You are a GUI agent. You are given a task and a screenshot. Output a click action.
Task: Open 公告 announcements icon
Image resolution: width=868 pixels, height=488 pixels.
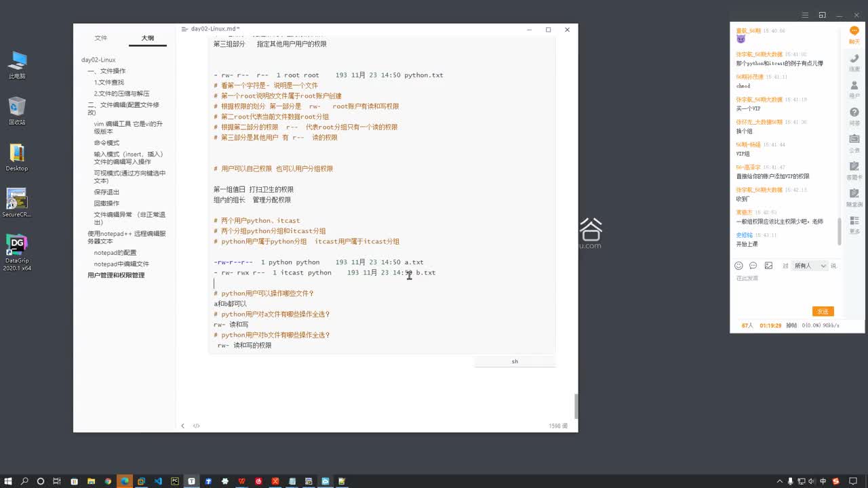click(x=854, y=144)
